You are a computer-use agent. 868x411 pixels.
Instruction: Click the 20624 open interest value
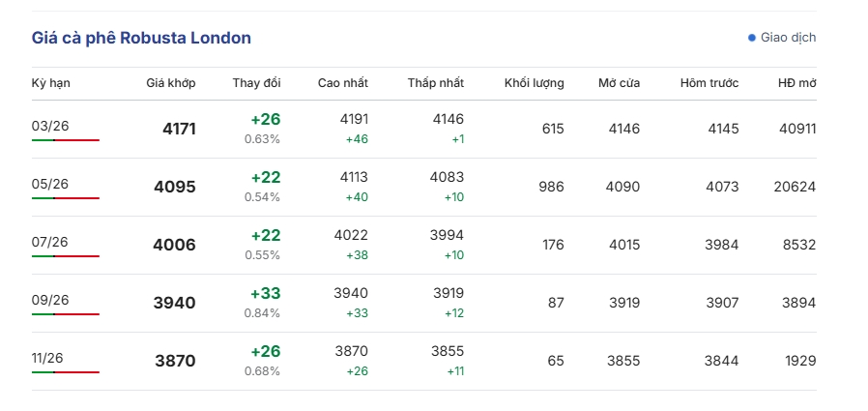795,187
